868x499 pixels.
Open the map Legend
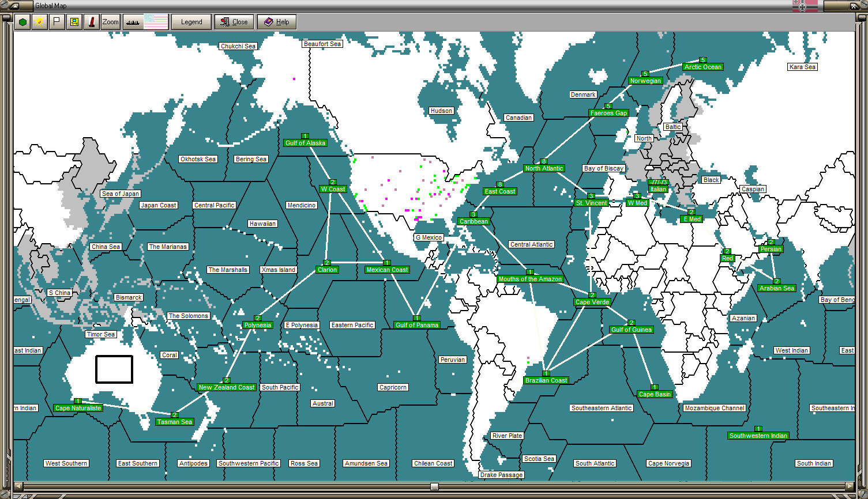pos(191,22)
